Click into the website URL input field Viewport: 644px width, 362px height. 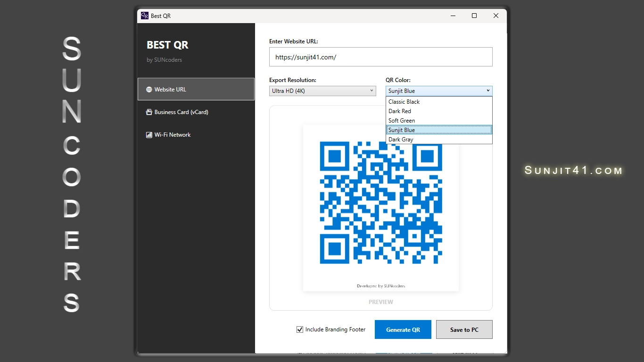tap(381, 57)
